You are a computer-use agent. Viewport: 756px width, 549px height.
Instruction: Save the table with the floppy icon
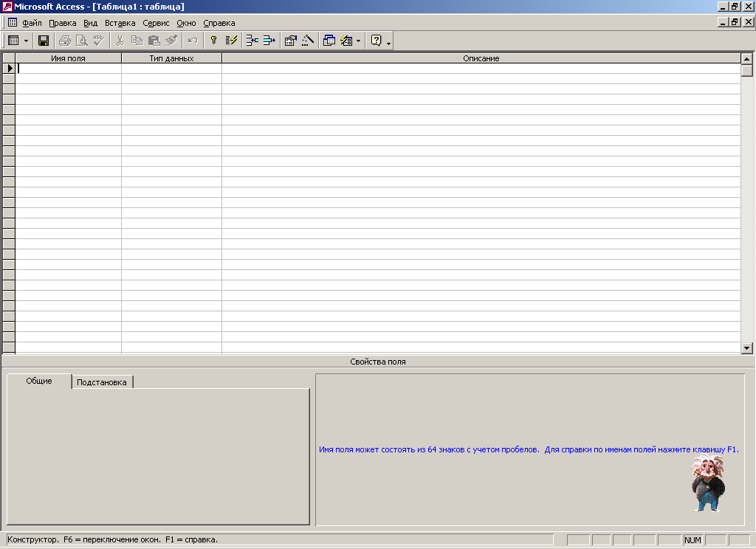(x=44, y=41)
